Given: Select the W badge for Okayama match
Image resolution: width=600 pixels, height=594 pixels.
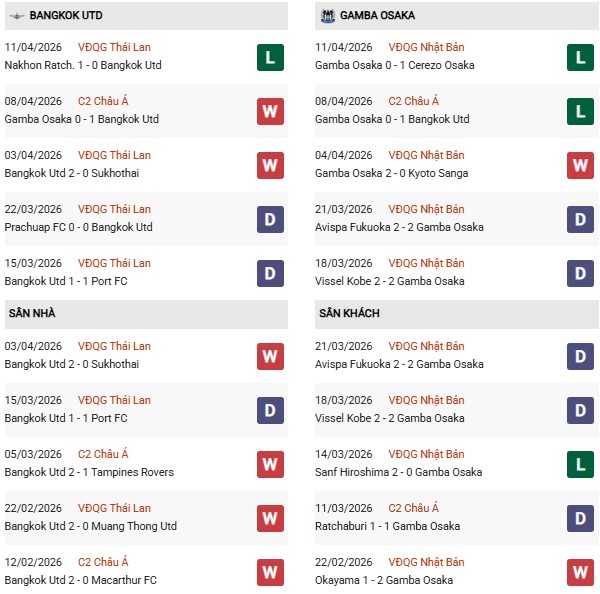Looking at the screenshot, I should click(x=580, y=572).
